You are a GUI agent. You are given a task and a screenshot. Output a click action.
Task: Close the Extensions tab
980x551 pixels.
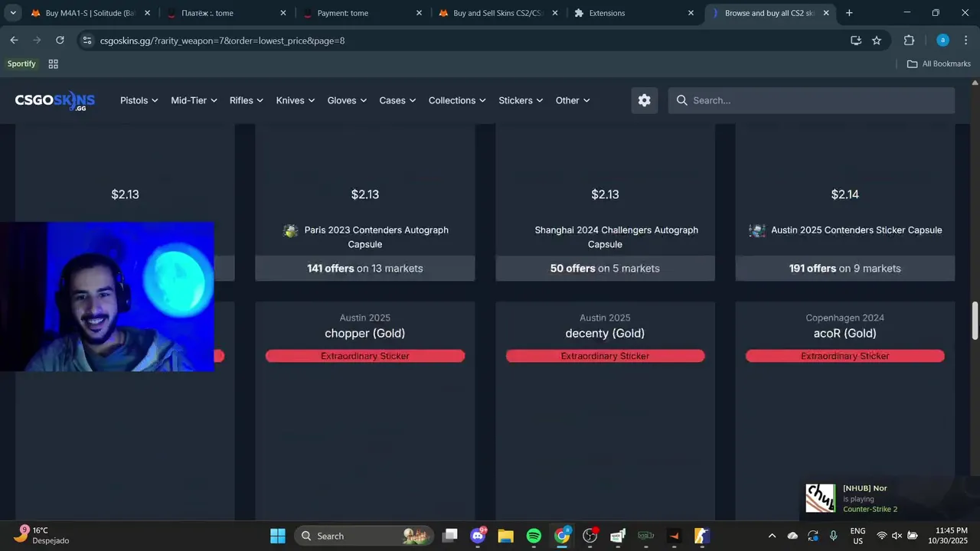pos(691,13)
